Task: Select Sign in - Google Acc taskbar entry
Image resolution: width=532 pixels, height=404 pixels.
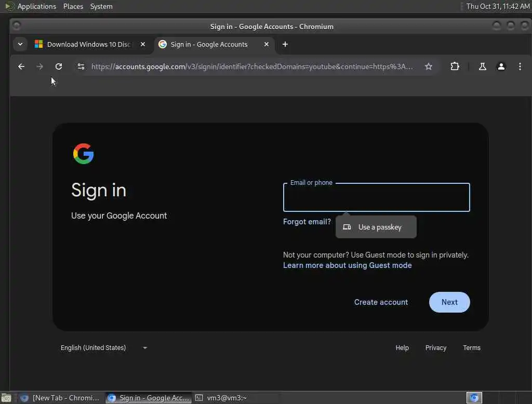Action: [148, 398]
